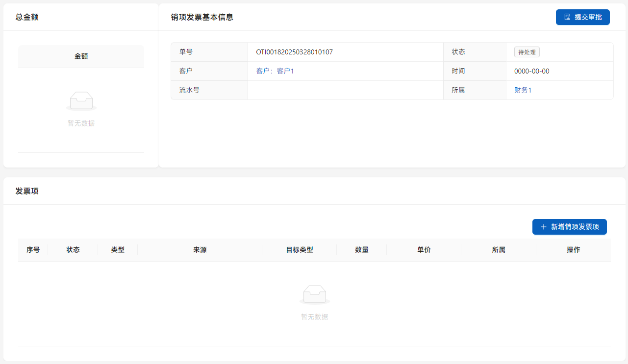This screenshot has height=364, width=628.
Task: Click the 序号 column header
Action: tap(33, 250)
